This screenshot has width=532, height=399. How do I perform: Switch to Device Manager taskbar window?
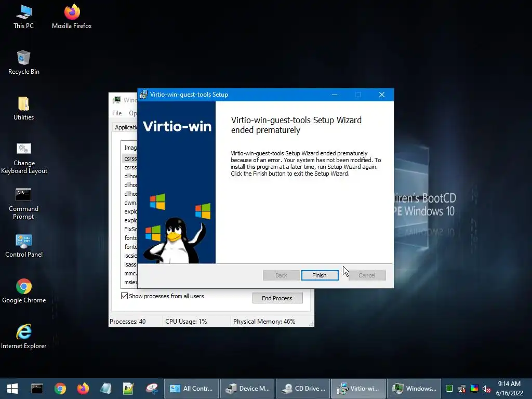(x=248, y=389)
